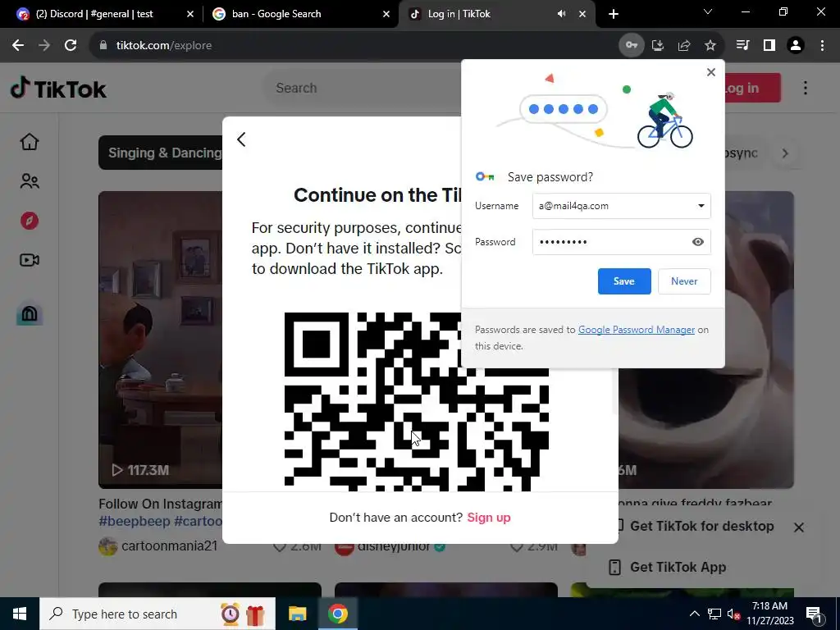This screenshot has height=630, width=840.
Task: Click the profile icon at sidebar bottom
Action: (30, 313)
